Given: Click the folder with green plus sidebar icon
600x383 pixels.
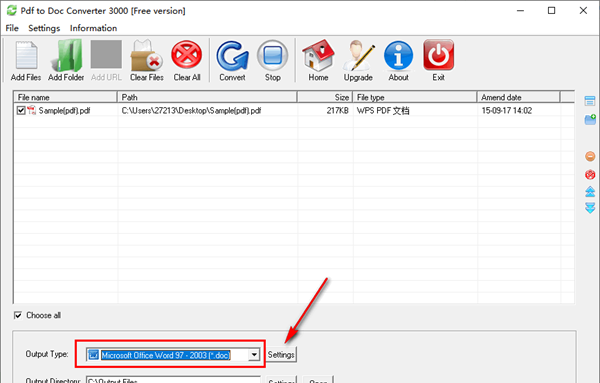Looking at the screenshot, I should click(590, 119).
